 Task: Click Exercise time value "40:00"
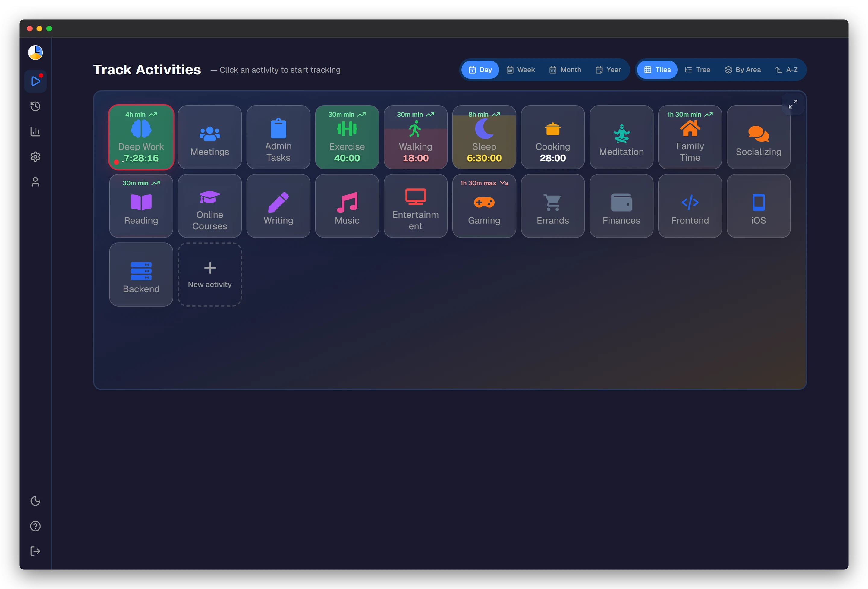coord(347,158)
